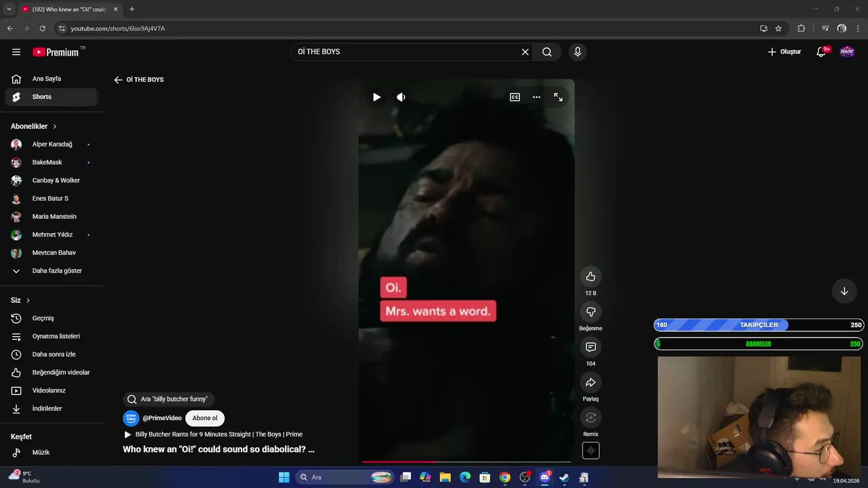Open the Chrome media controls icon
Screen dimensions: 868x488
tap(825, 28)
